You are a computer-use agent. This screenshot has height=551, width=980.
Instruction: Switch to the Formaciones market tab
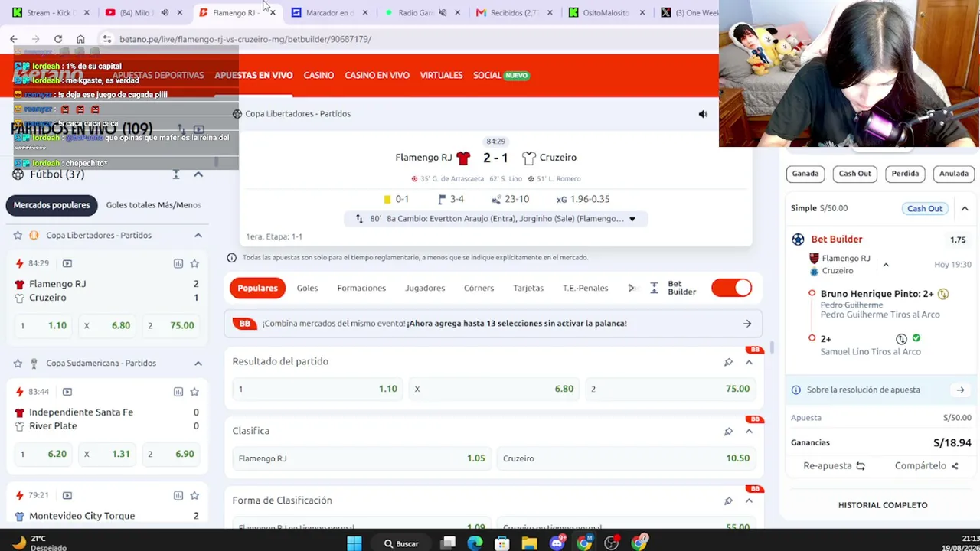tap(361, 289)
